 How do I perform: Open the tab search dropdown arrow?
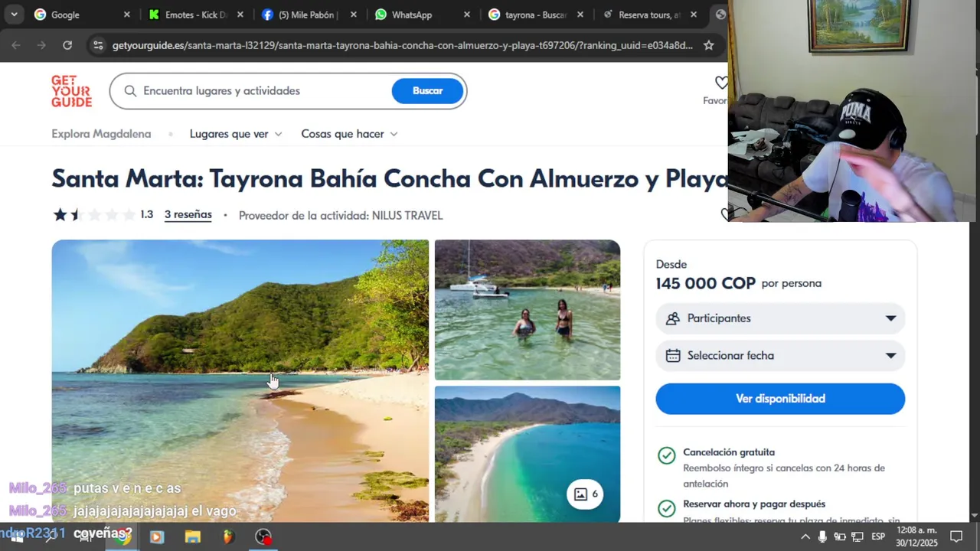click(x=14, y=15)
